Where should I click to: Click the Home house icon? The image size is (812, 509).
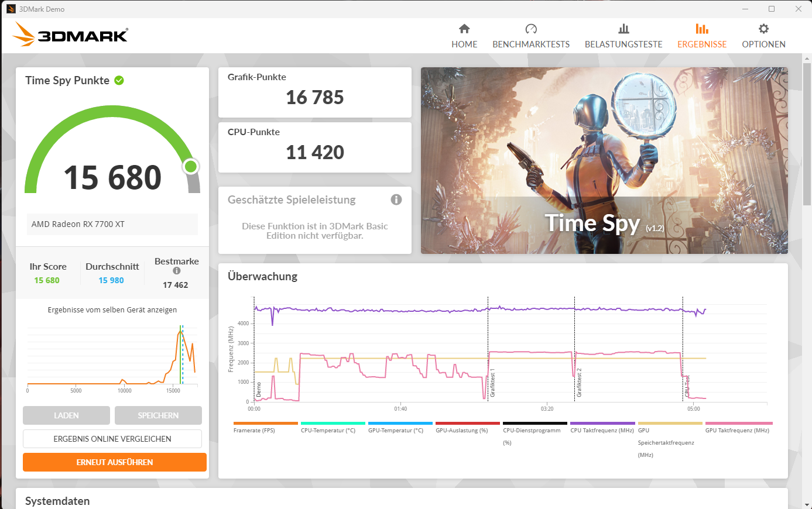pos(464,29)
